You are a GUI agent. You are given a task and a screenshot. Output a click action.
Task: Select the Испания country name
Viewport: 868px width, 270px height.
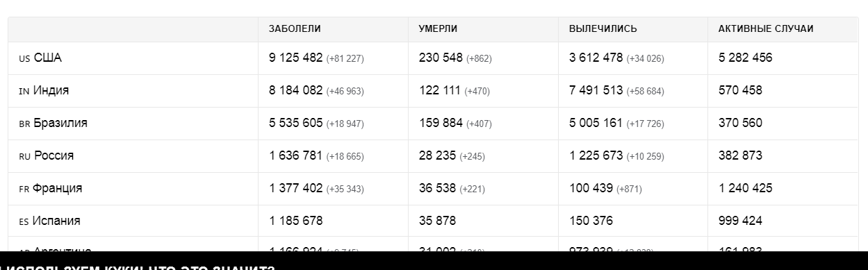click(57, 221)
